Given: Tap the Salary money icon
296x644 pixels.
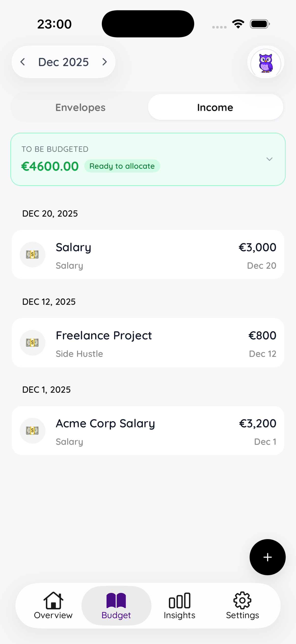Looking at the screenshot, I should click(x=32, y=254).
